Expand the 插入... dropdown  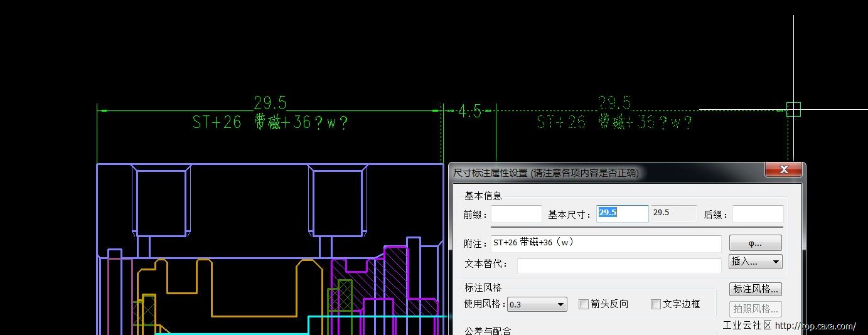[x=755, y=262]
